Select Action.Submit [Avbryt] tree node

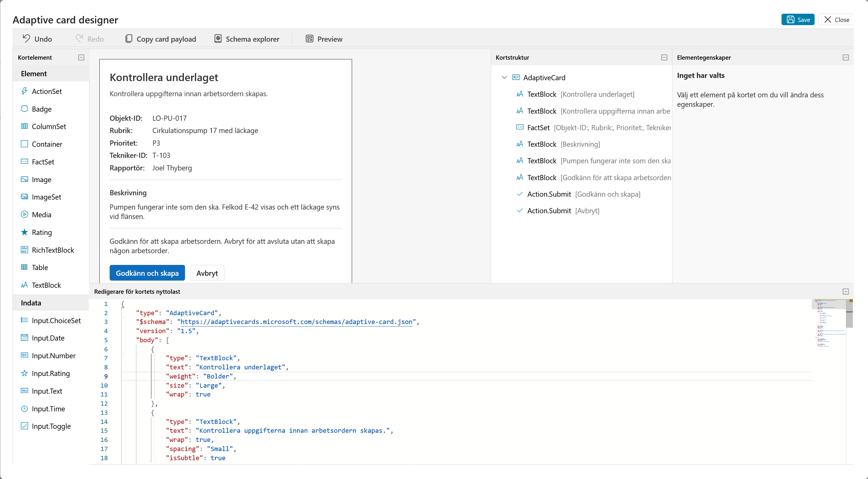tap(558, 211)
